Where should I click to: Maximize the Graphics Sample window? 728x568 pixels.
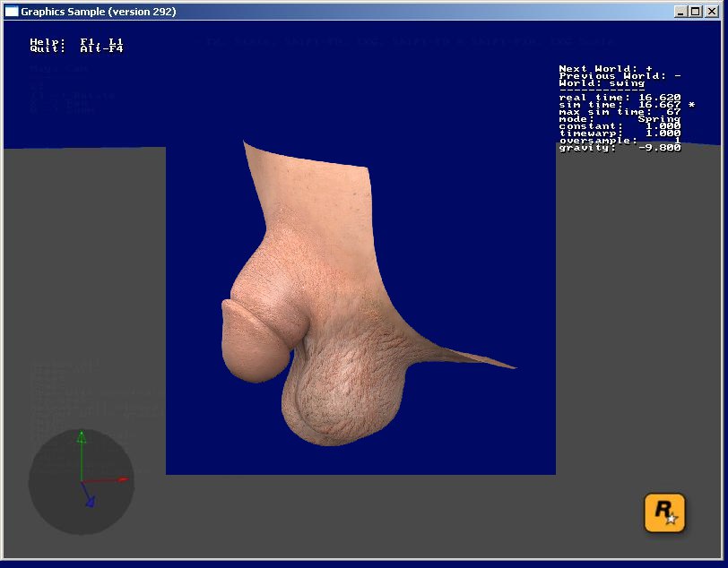(696, 12)
